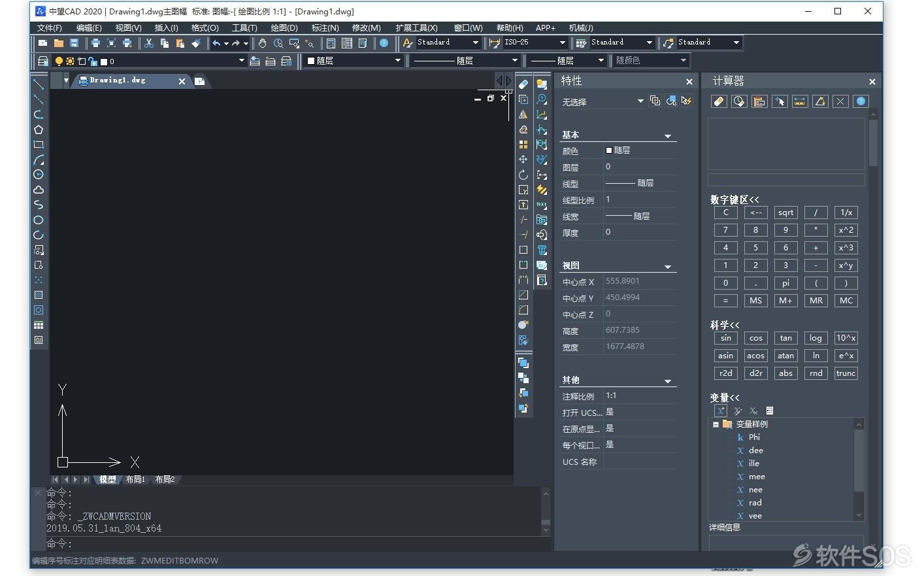Click the Undo arrow icon
This screenshot has height=576, width=924.
(x=216, y=43)
